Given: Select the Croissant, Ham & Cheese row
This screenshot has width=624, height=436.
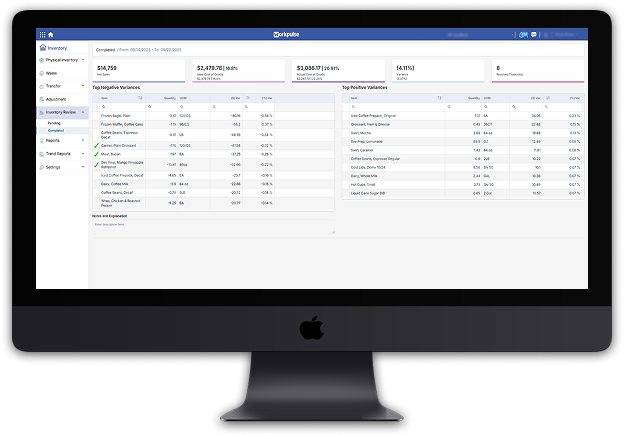Looking at the screenshot, I should click(x=463, y=125).
